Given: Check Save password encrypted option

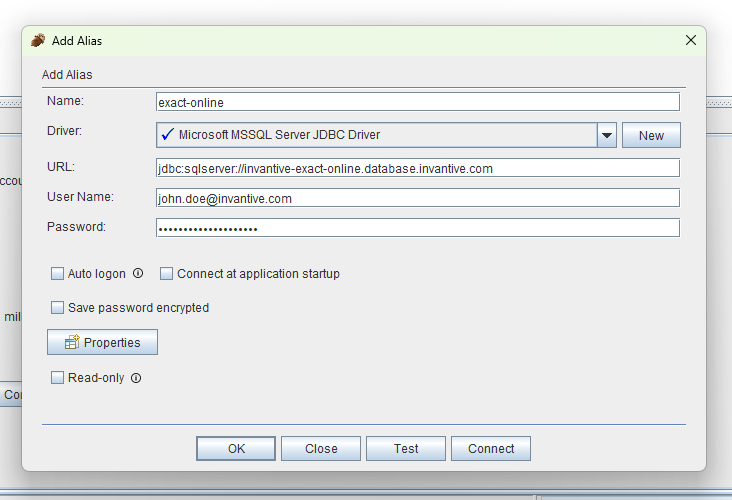Looking at the screenshot, I should click(58, 308).
